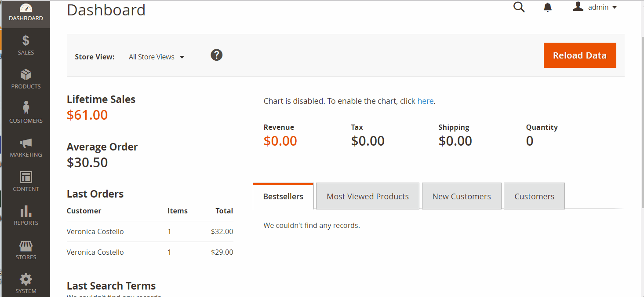
Task: Open the Dashboard sidebar icon
Action: coord(26,8)
